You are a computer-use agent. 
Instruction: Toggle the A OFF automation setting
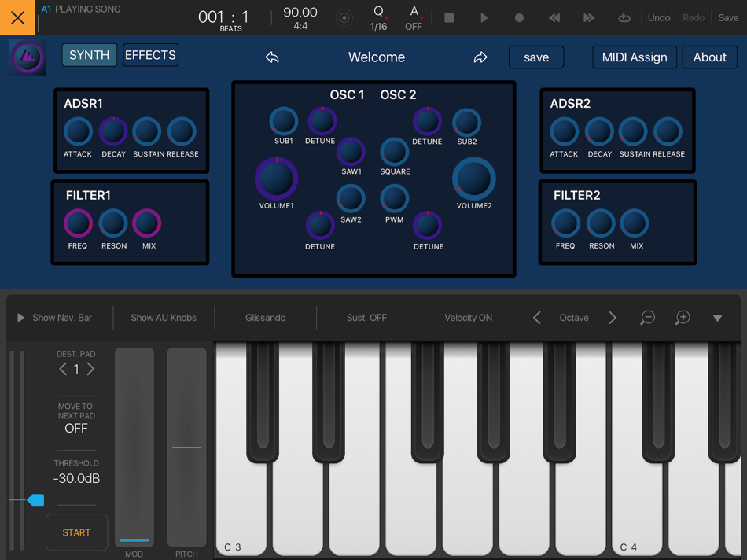coord(414,18)
